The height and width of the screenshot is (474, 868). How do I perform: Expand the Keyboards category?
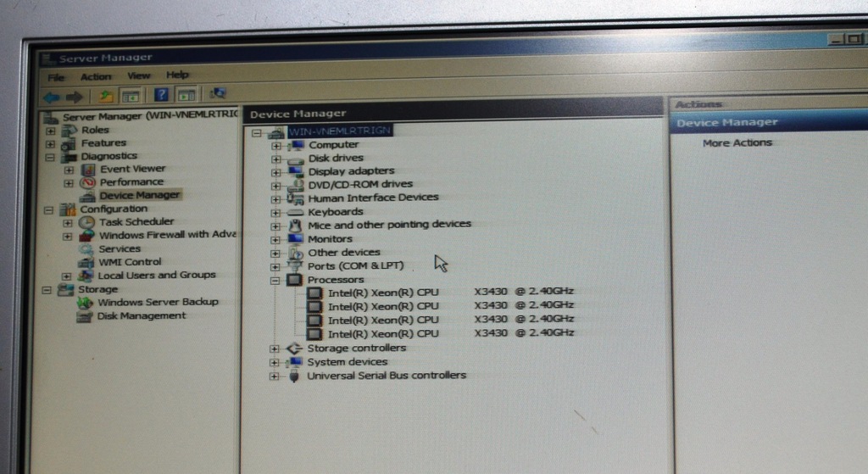click(275, 213)
